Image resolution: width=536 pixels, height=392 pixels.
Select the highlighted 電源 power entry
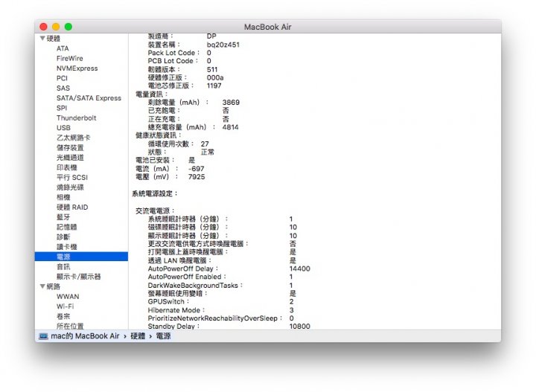coord(81,257)
